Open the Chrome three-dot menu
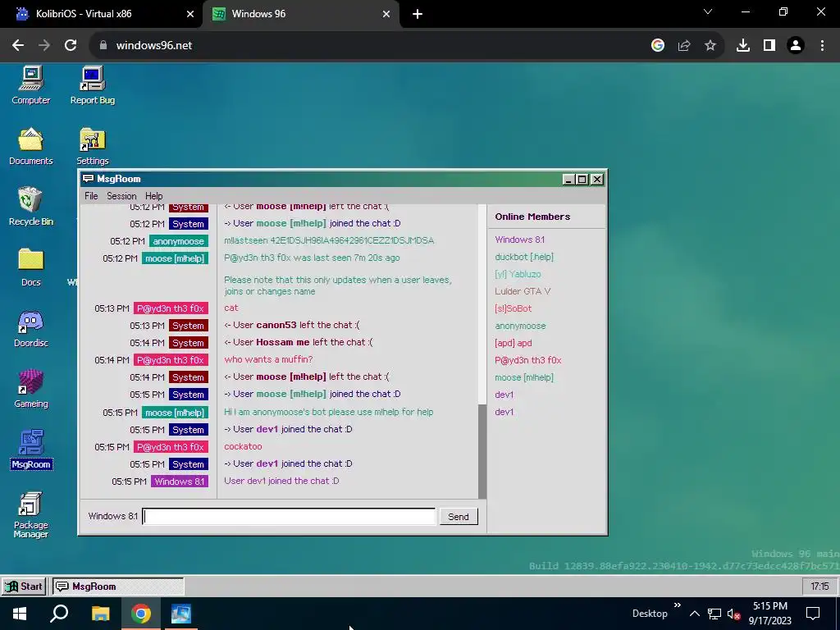The width and height of the screenshot is (840, 630). coord(822,45)
